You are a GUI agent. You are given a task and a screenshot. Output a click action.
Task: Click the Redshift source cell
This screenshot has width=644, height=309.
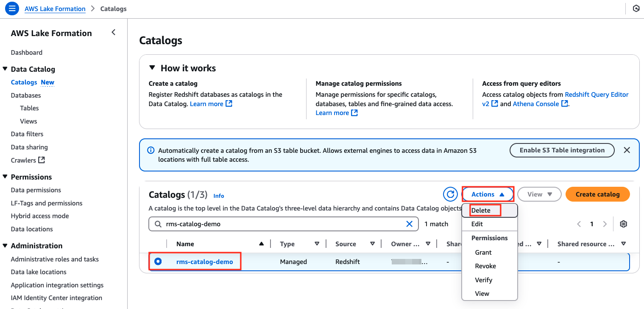tap(348, 262)
